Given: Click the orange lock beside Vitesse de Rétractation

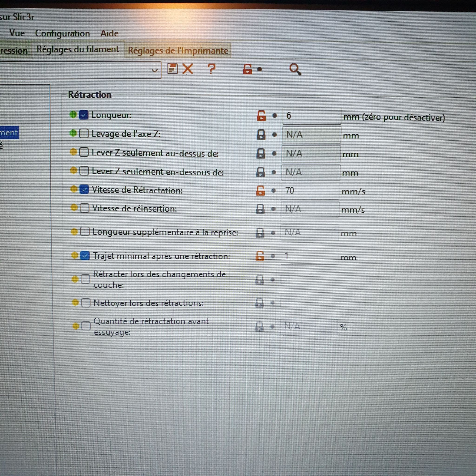Looking at the screenshot, I should coord(260,190).
